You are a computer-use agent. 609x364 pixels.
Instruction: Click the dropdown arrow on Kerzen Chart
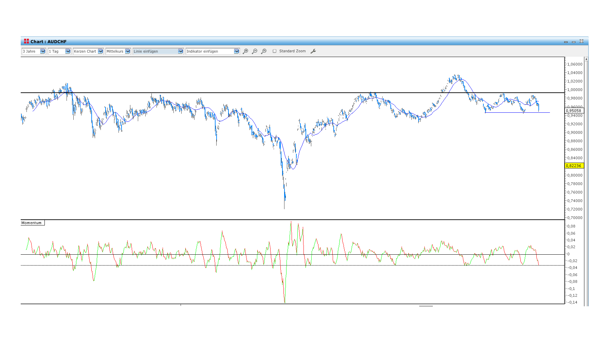[100, 51]
